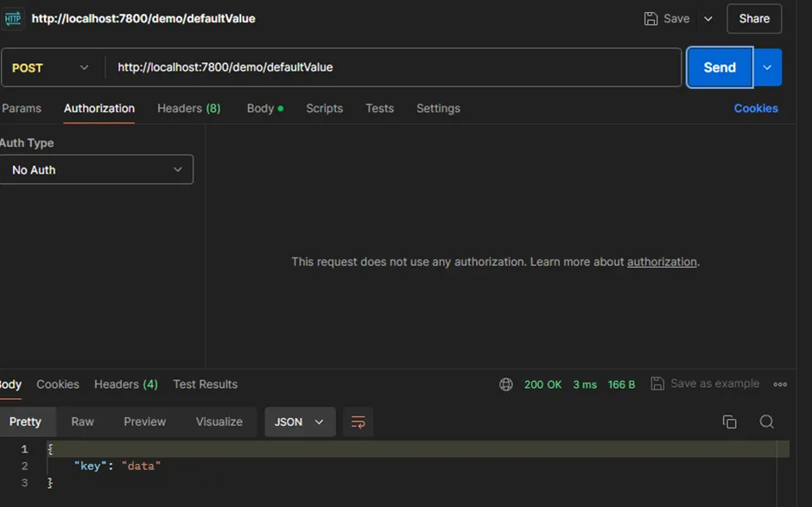This screenshot has height=507, width=812.
Task: Click line number 1 in the response
Action: [24, 449]
